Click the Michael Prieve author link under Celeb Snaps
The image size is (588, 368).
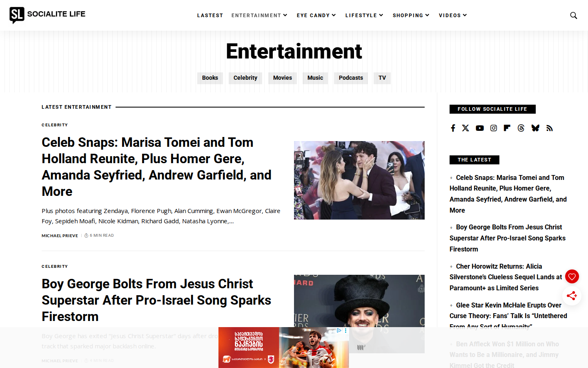[60, 236]
